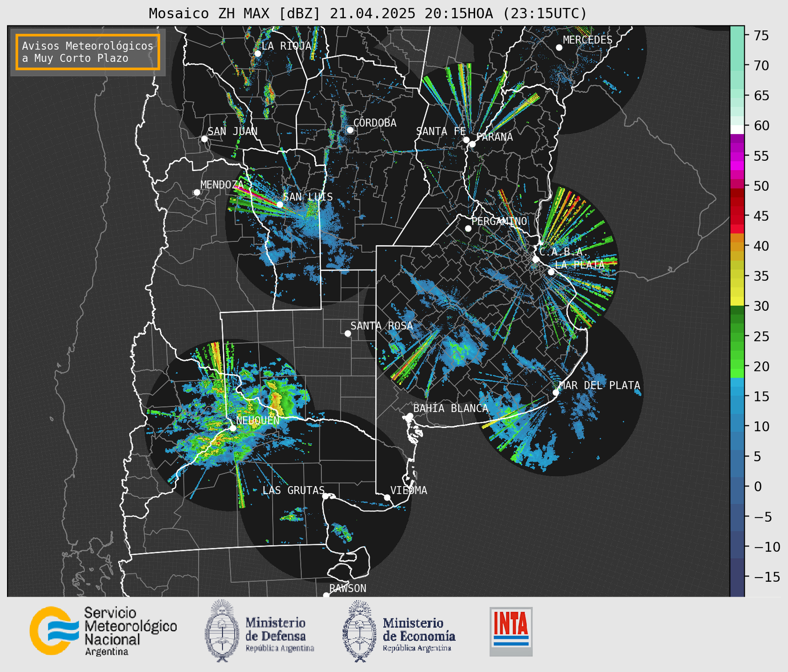
Task: Click the −15 dBZ scale label
Action: 767,577
